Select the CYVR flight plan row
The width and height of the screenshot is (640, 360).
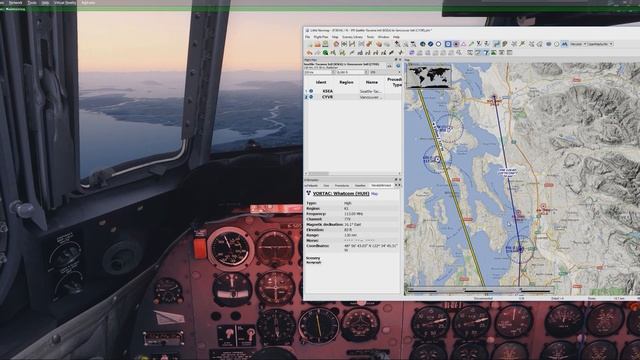click(x=353, y=97)
